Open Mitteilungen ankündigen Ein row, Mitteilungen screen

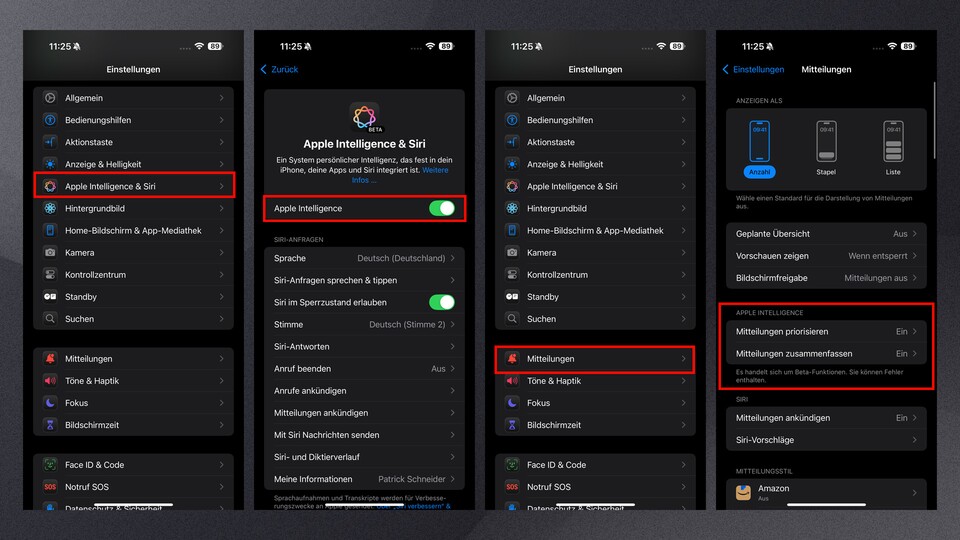click(x=826, y=418)
